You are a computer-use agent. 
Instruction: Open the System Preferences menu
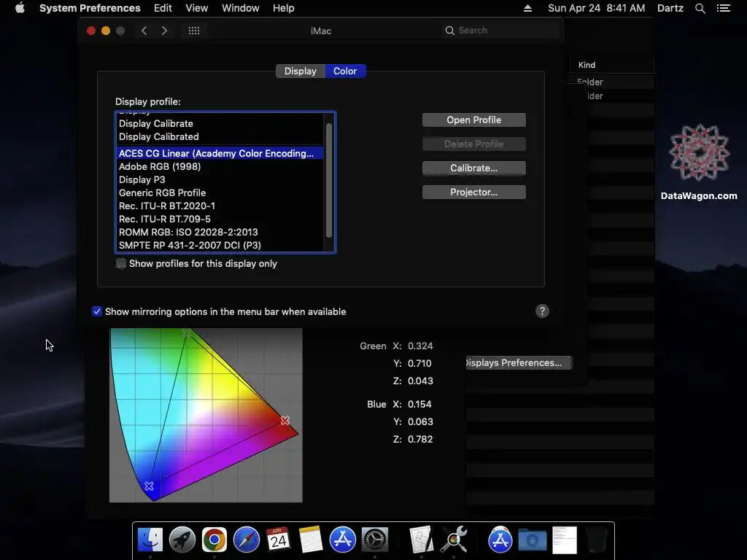pos(90,8)
